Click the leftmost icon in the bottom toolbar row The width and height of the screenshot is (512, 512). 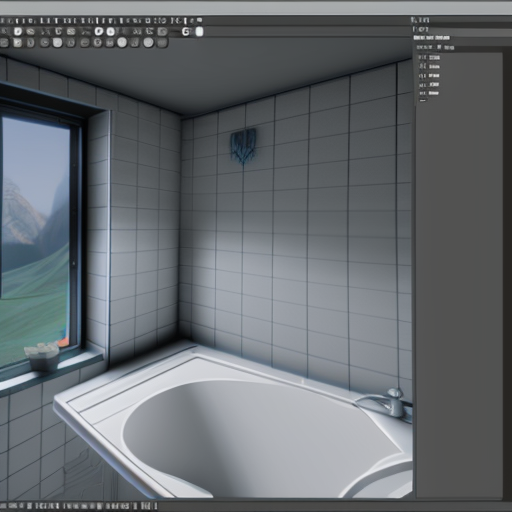(4, 43)
